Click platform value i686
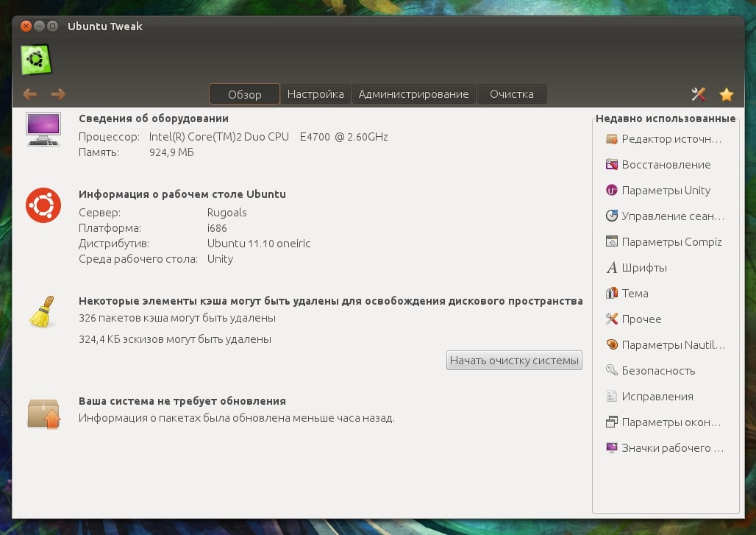Screen dimensions: 756x535 point(216,227)
